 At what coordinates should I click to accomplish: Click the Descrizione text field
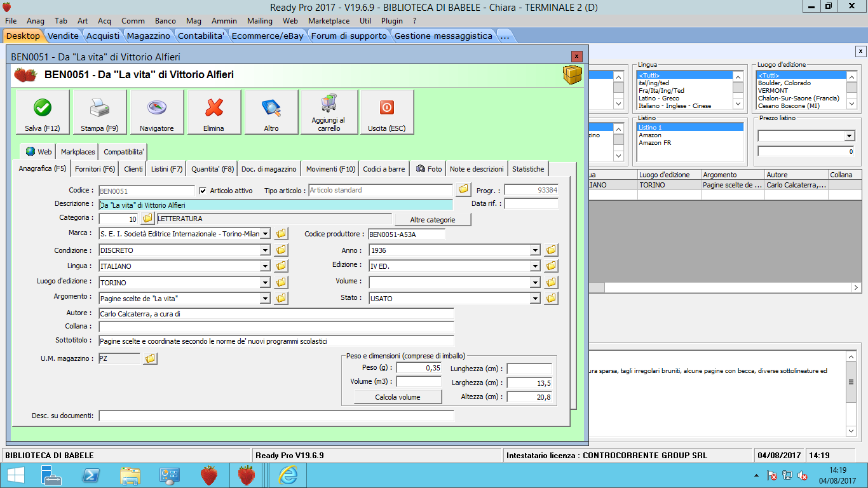pos(276,205)
